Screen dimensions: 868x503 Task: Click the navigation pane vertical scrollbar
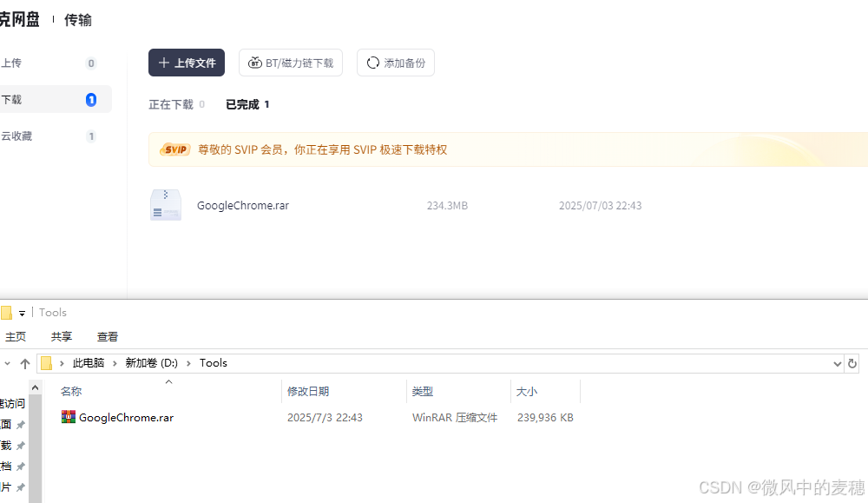coord(36,449)
